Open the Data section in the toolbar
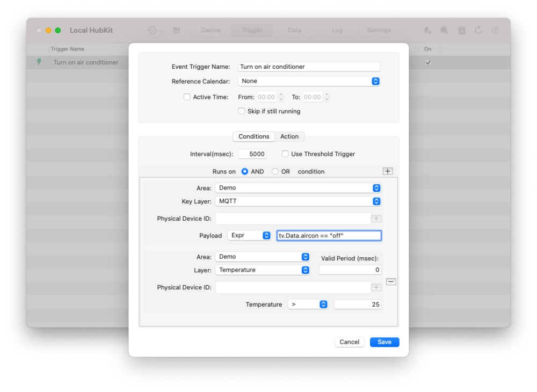Image resolution: width=537 pixels, height=392 pixels. (x=294, y=30)
